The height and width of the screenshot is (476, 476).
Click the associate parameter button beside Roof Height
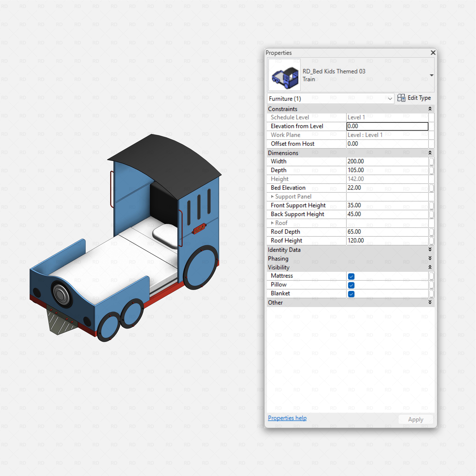click(x=431, y=241)
